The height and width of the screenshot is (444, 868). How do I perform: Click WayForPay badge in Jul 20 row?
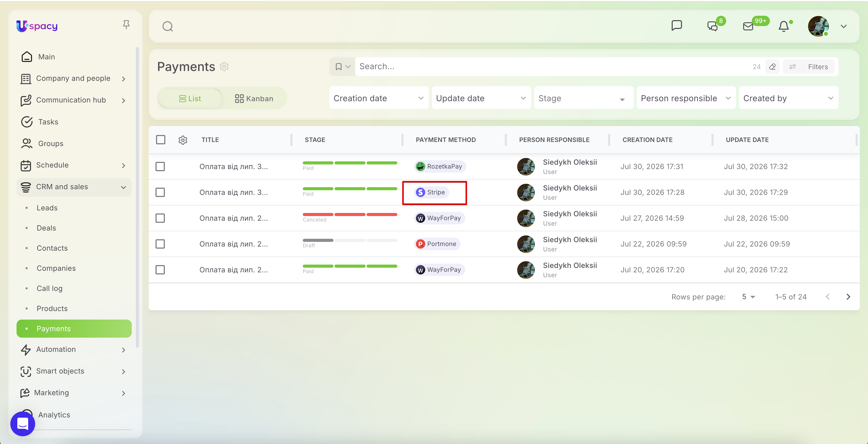click(x=439, y=270)
